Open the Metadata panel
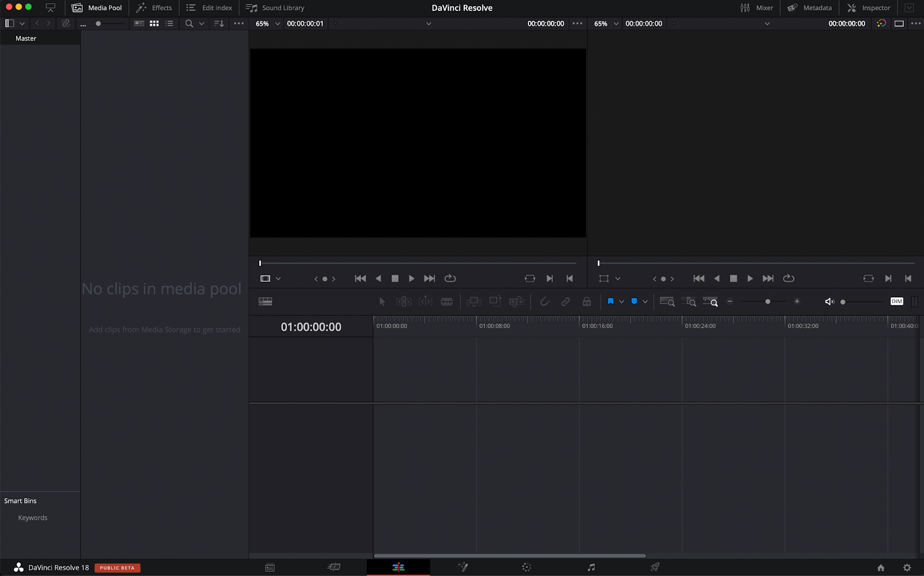924x576 pixels. (810, 8)
